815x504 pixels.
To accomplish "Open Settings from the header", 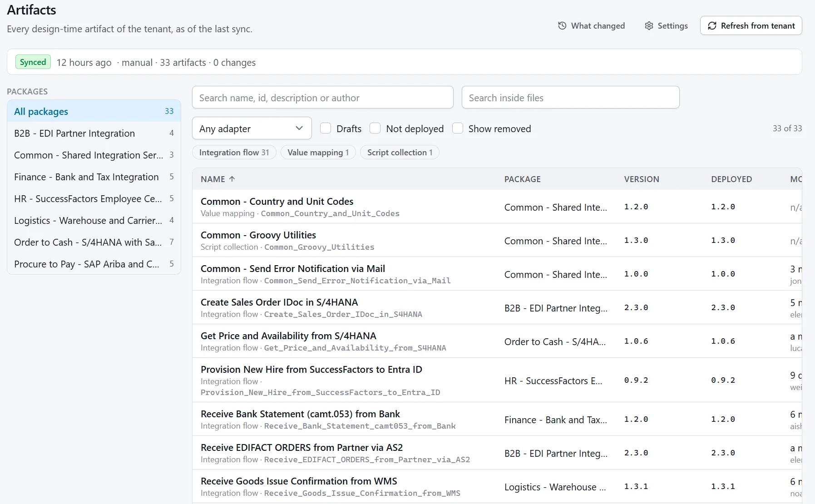I will coord(667,26).
